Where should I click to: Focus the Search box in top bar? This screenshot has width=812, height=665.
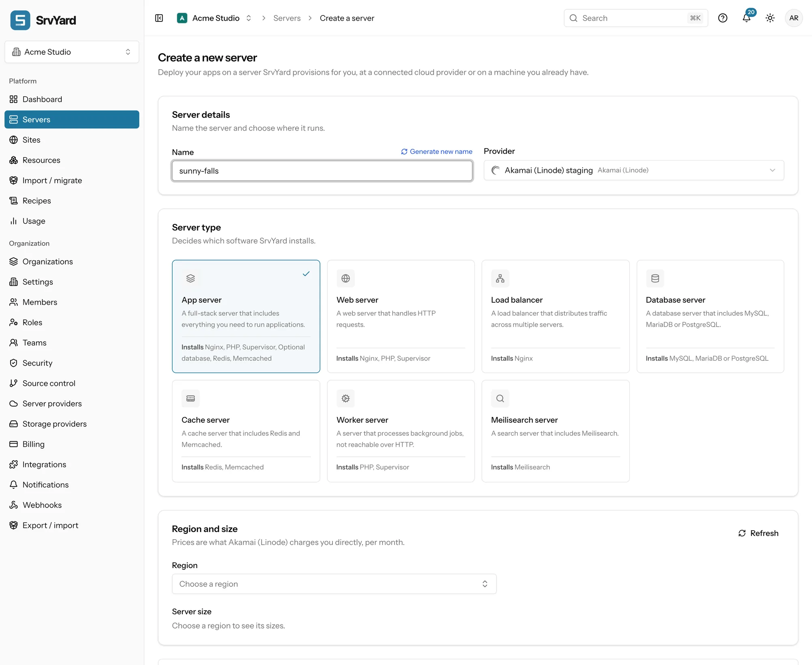click(636, 18)
